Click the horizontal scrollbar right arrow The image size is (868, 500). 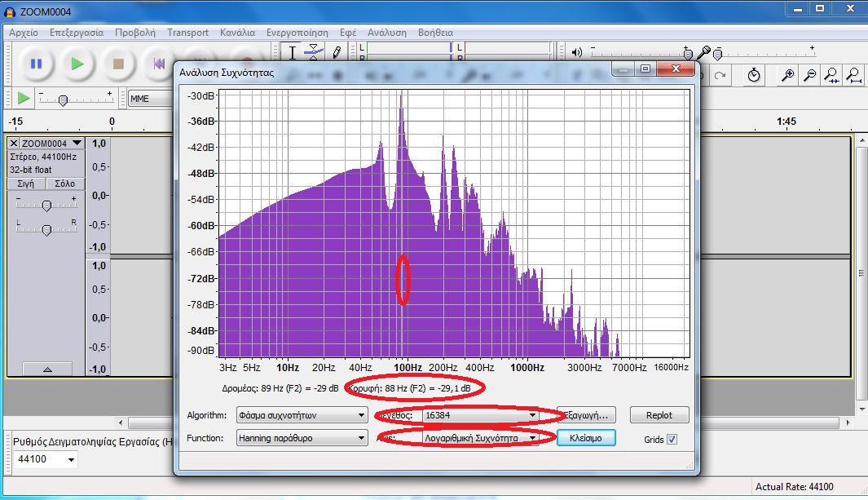click(848, 423)
